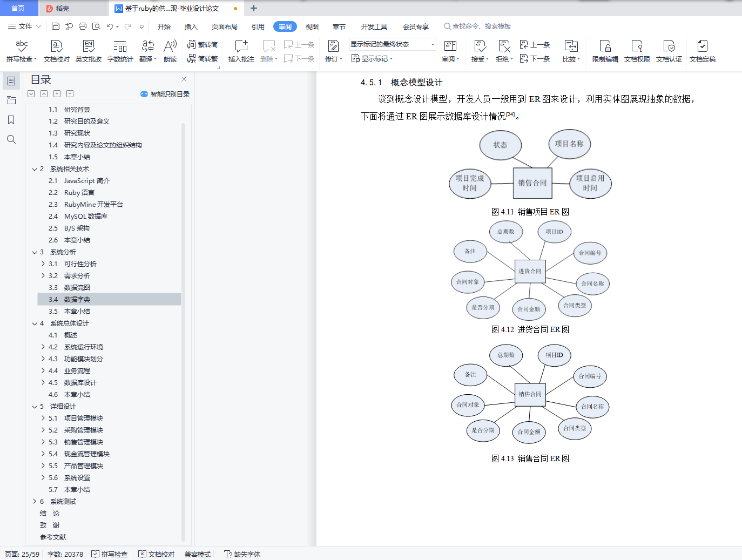Open the Compare documents (比较) tool

571,51
